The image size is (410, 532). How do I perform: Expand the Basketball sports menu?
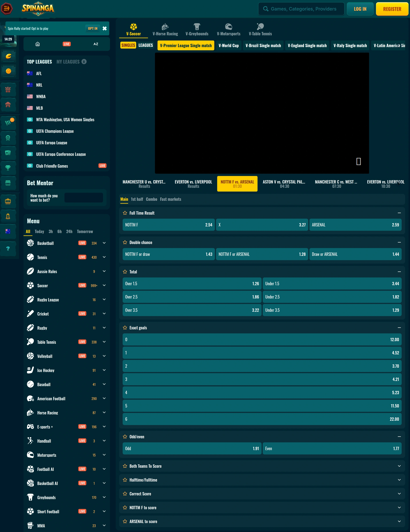coord(104,243)
